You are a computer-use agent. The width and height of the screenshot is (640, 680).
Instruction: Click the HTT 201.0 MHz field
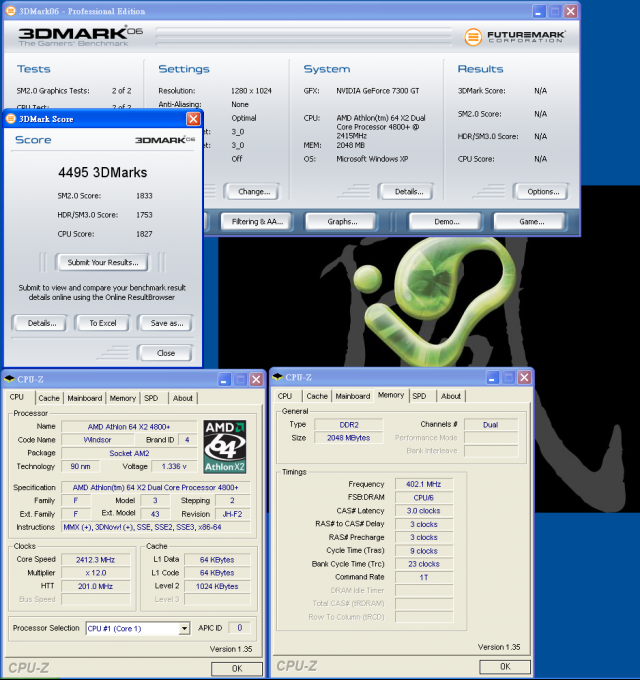pyautogui.click(x=96, y=586)
